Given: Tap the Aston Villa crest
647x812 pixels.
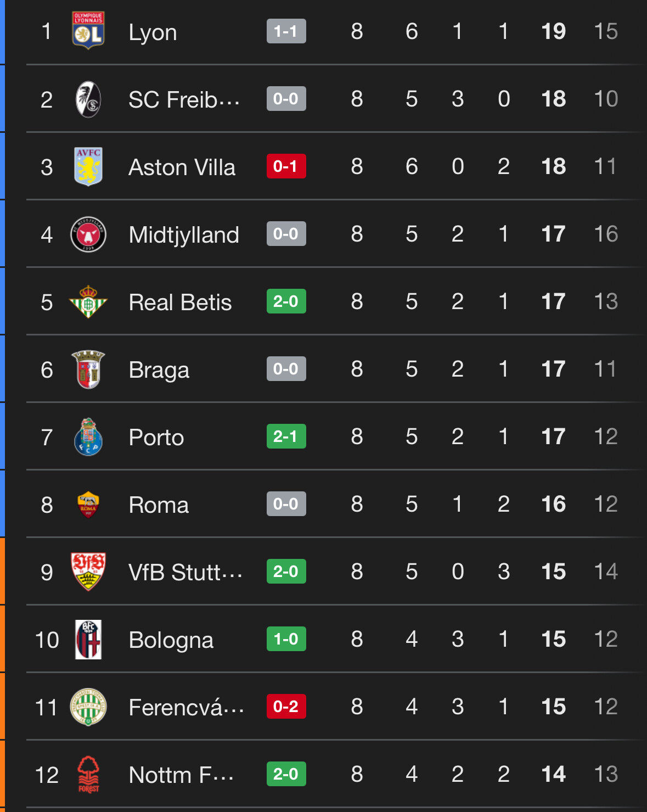Looking at the screenshot, I should click(88, 166).
